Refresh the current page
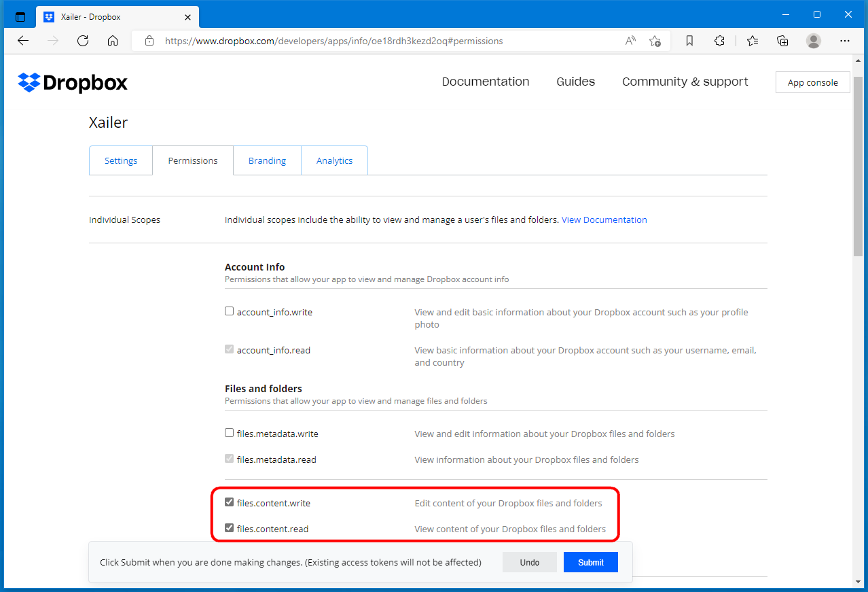 [x=83, y=41]
